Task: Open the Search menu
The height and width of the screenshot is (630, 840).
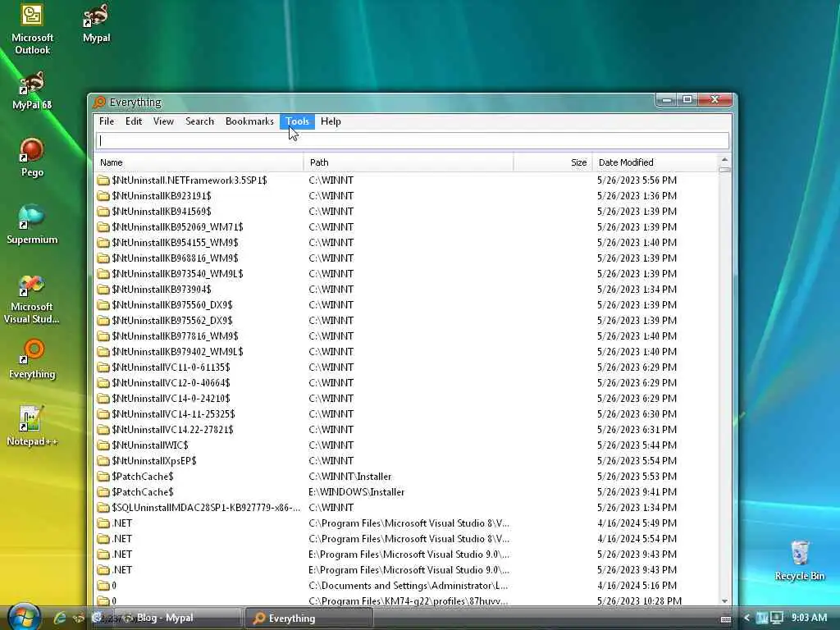Action: pos(200,121)
